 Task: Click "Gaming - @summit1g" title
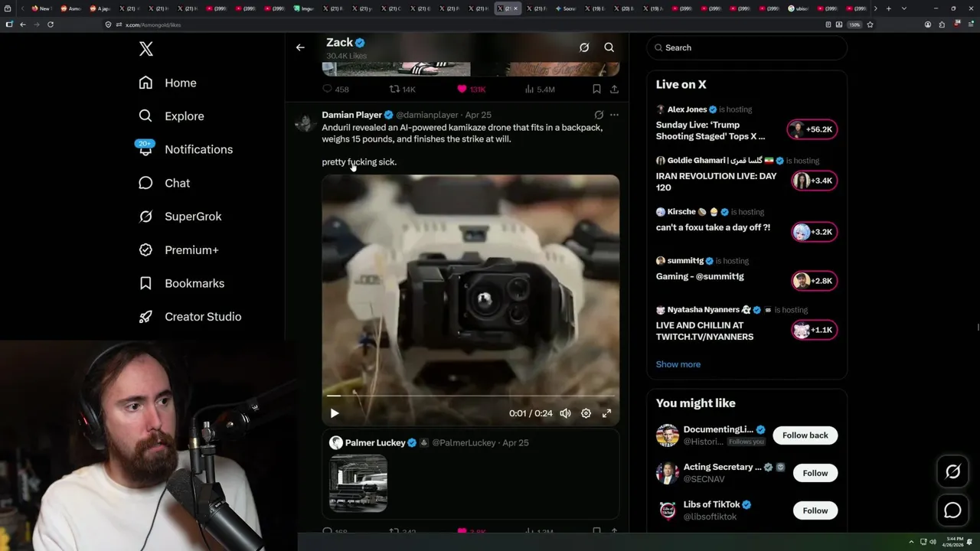point(700,276)
